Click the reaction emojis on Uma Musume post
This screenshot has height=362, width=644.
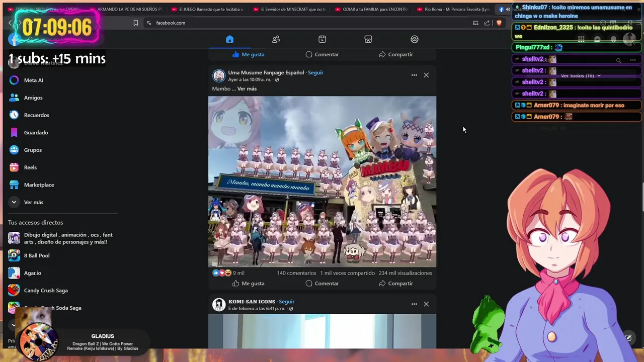[222, 273]
